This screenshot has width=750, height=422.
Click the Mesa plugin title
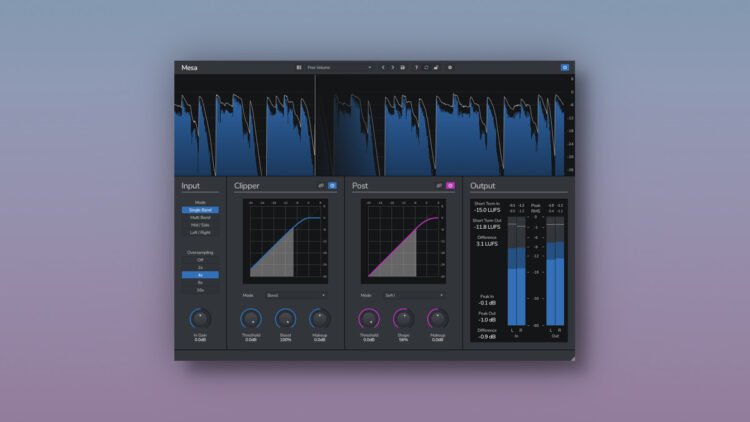(189, 68)
